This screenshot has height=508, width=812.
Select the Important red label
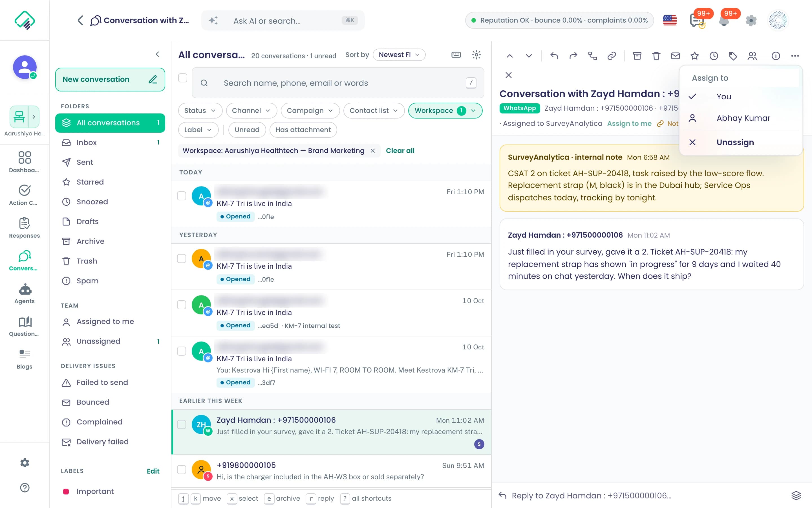coord(110,492)
